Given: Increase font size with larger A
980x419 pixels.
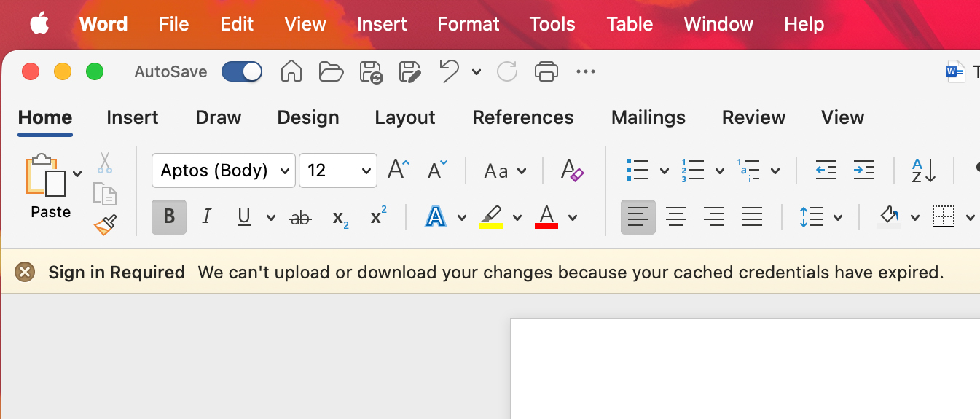Looking at the screenshot, I should coord(399,170).
